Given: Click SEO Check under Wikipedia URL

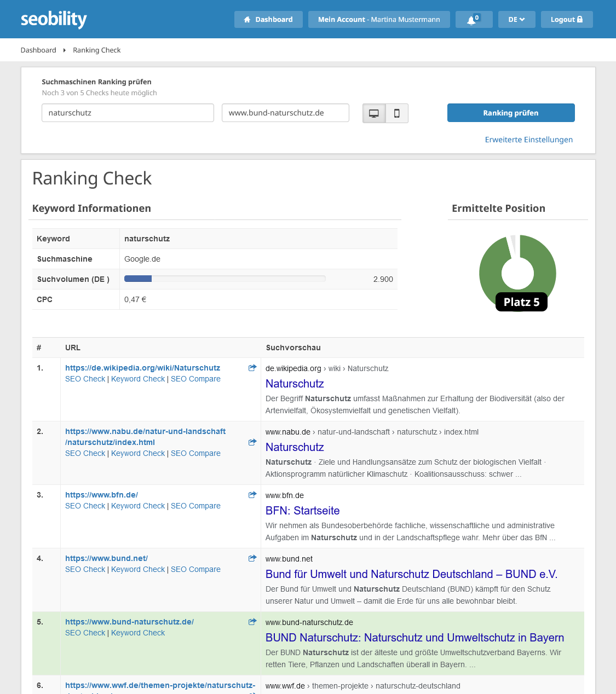Looking at the screenshot, I should click(85, 379).
